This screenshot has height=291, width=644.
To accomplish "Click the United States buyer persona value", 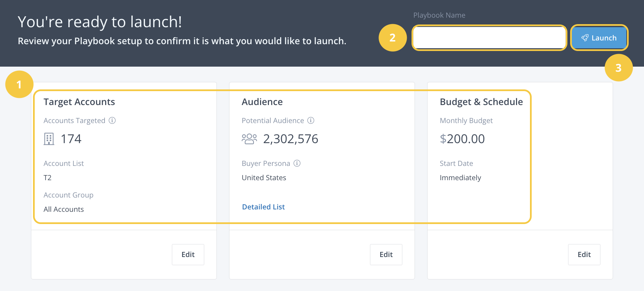I will tap(264, 177).
